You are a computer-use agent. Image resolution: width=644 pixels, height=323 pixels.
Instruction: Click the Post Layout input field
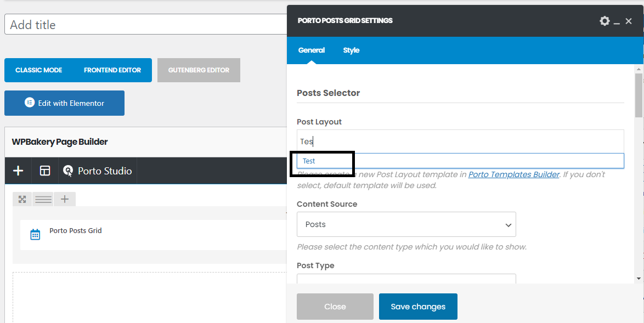460,141
